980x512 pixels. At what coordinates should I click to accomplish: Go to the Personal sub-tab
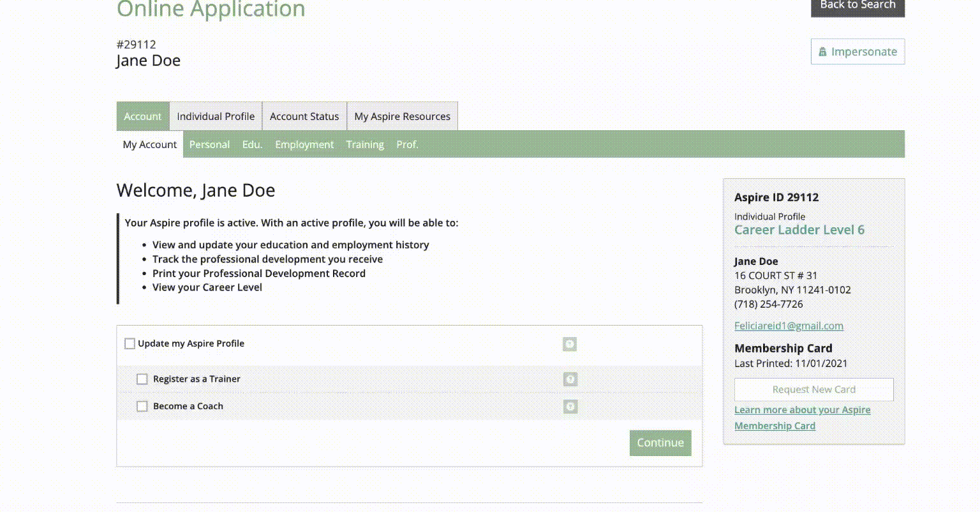coord(209,144)
